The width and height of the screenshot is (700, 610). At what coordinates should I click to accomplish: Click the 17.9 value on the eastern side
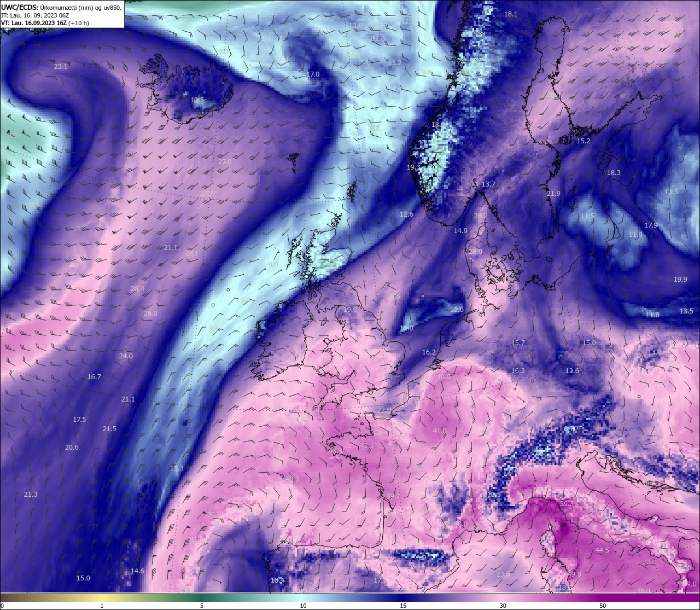click(651, 225)
